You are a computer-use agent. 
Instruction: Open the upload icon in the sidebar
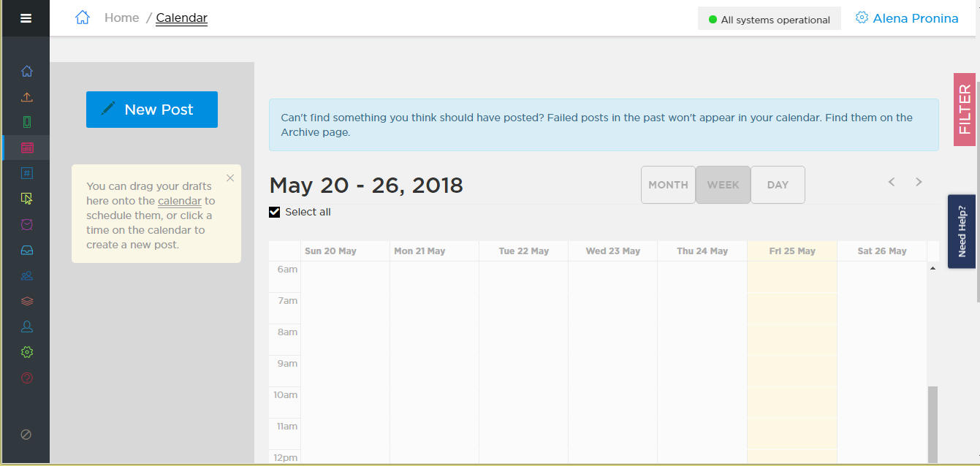tap(27, 97)
